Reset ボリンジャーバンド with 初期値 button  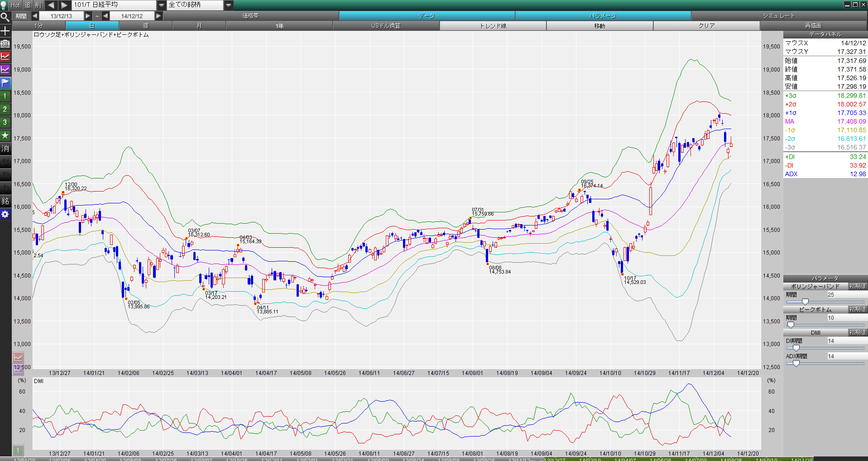[858, 286]
